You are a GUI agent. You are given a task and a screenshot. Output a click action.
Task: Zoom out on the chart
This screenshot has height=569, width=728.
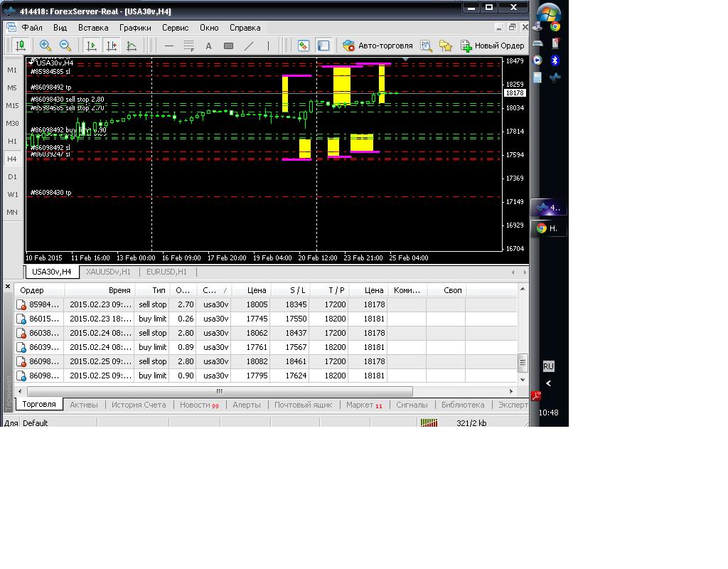(65, 46)
